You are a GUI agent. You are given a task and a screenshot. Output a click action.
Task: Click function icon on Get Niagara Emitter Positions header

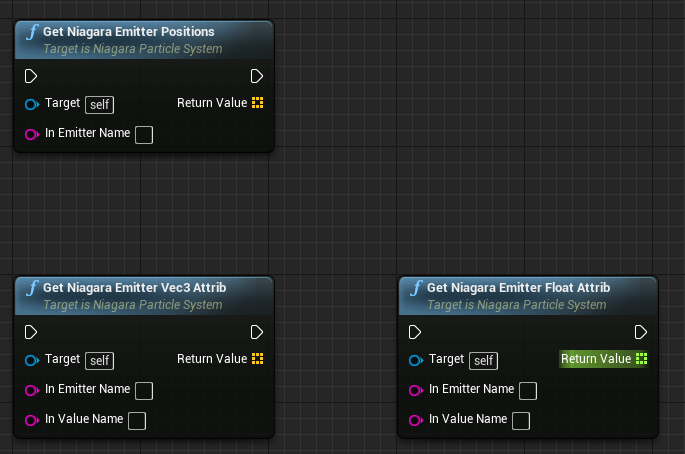[x=32, y=32]
